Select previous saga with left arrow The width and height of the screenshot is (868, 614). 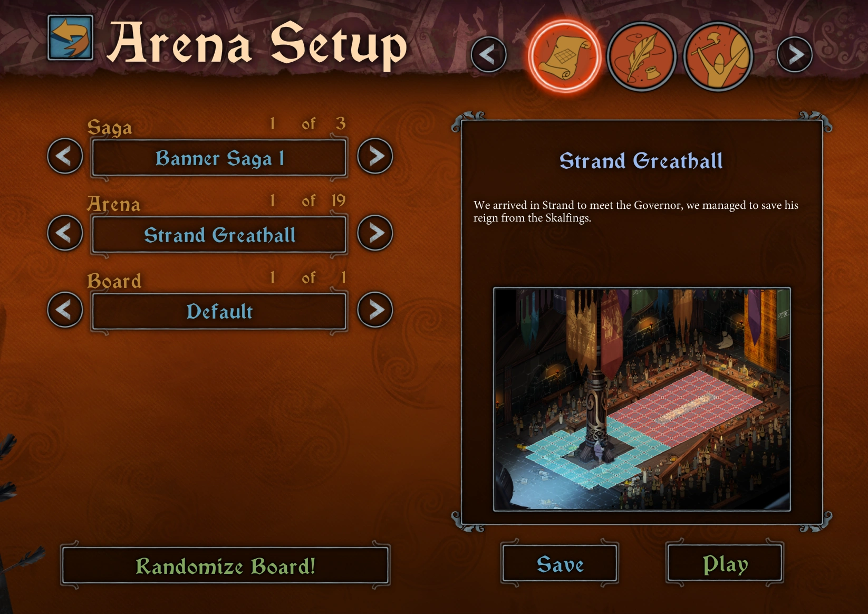(x=65, y=156)
